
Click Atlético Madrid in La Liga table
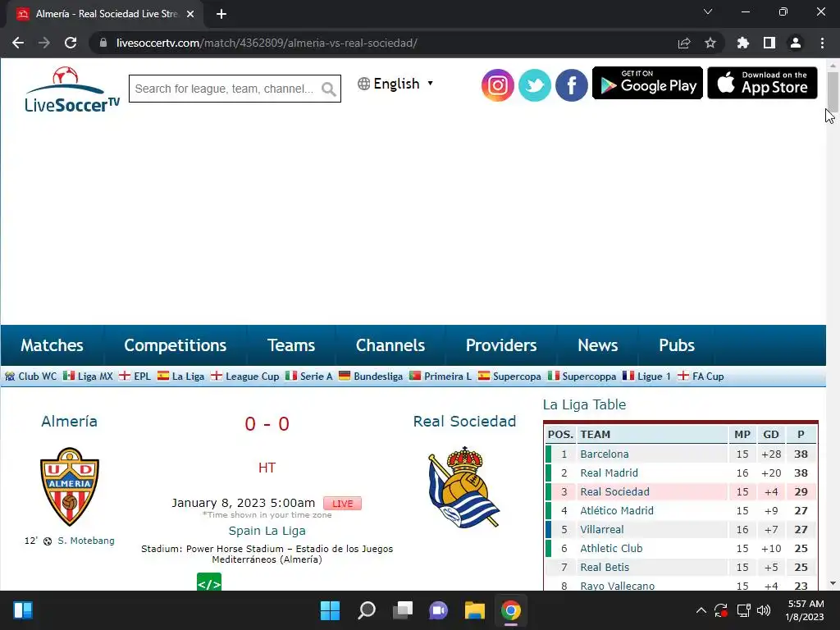pyautogui.click(x=617, y=510)
